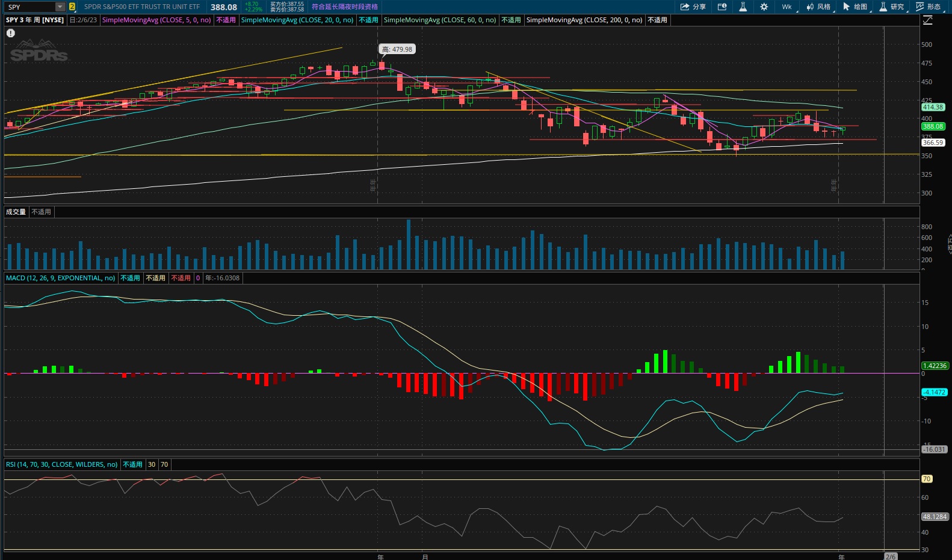Click the 年:-16.0308 MACD readout

[x=222, y=278]
